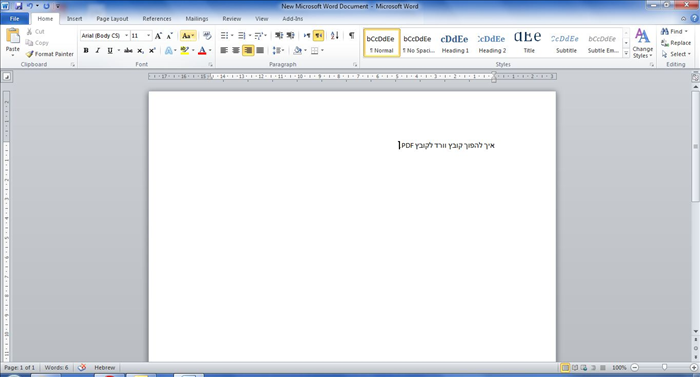The image size is (700, 377).
Task: Toggle right-to-left text direction
Action: (318, 35)
